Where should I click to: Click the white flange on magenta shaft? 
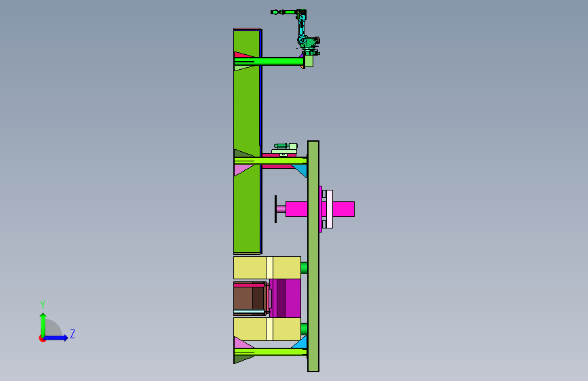click(x=329, y=209)
